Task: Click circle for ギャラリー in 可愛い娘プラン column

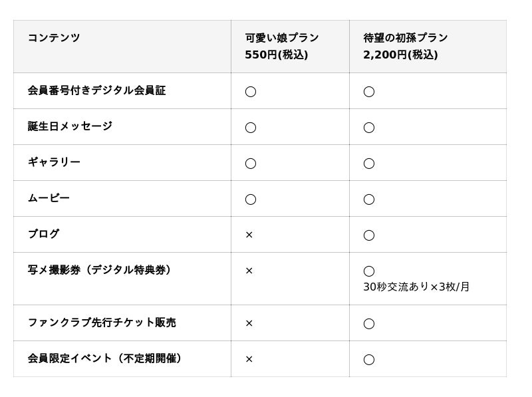Action: point(251,164)
